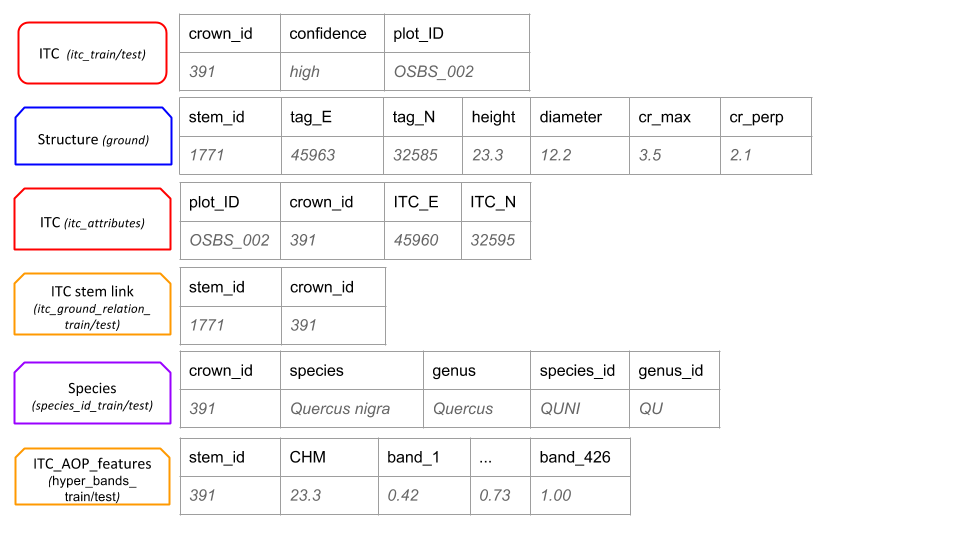This screenshot has height=540, width=960.
Task: Click the tag_E column header
Action: pos(333,117)
